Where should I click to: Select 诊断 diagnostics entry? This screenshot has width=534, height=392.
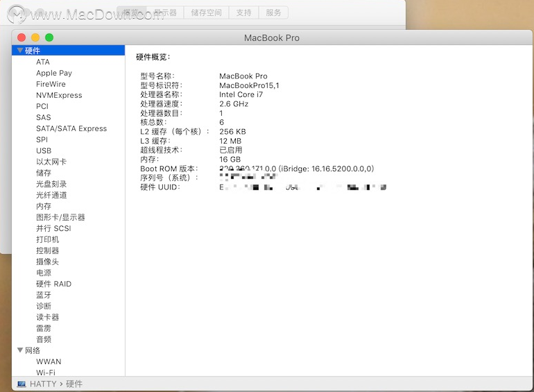point(44,306)
